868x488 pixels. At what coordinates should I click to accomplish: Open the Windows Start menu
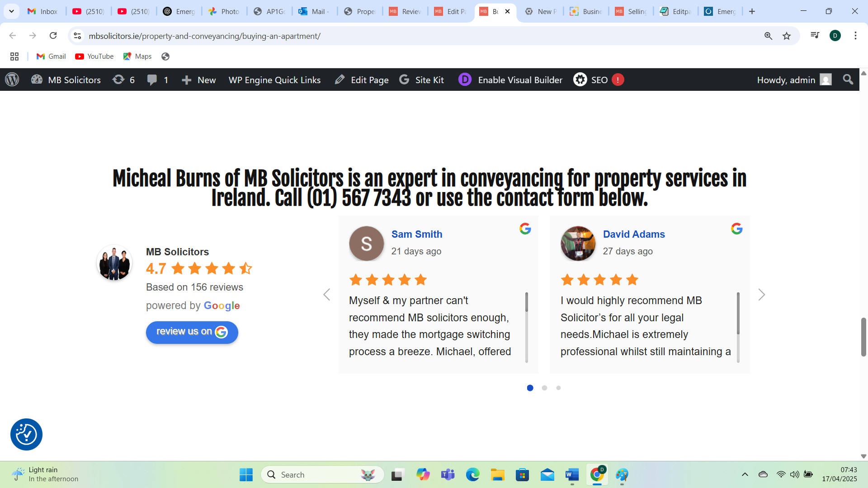point(246,474)
